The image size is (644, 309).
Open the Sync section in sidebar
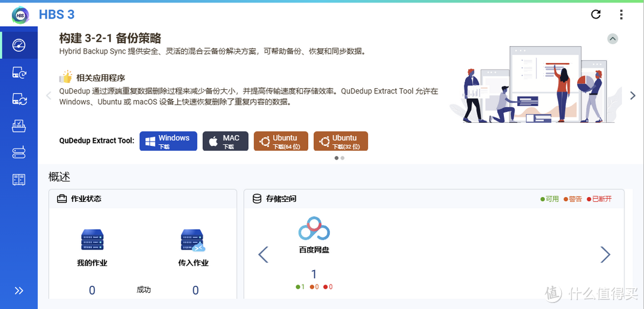tap(18, 99)
